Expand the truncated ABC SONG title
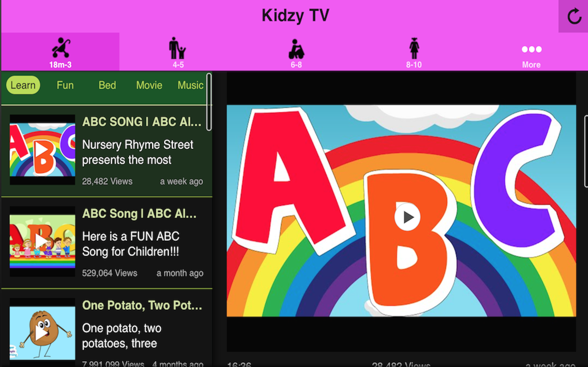 tap(142, 121)
